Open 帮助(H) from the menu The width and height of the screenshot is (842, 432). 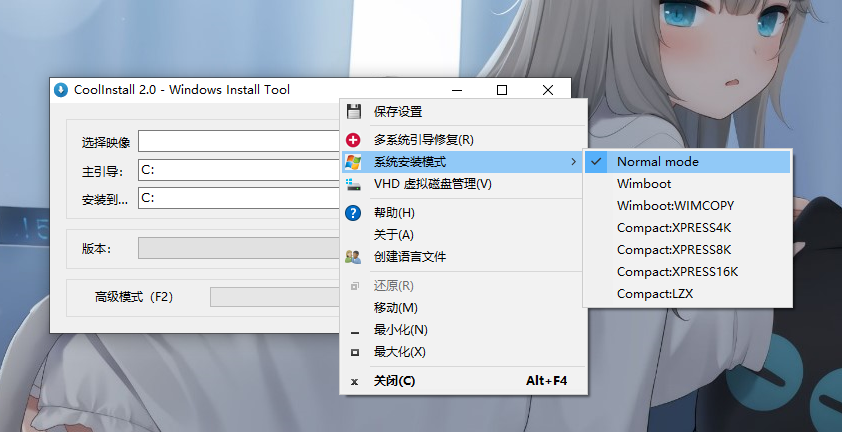463,213
